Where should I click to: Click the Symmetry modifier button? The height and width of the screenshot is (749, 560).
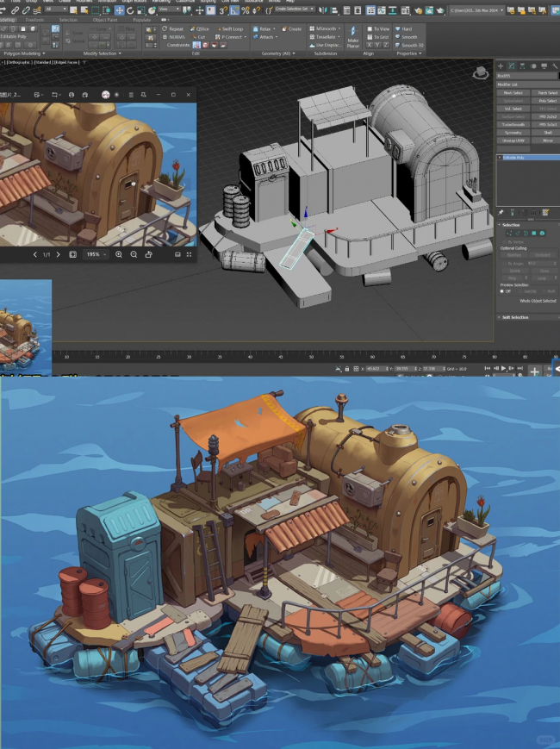point(513,132)
